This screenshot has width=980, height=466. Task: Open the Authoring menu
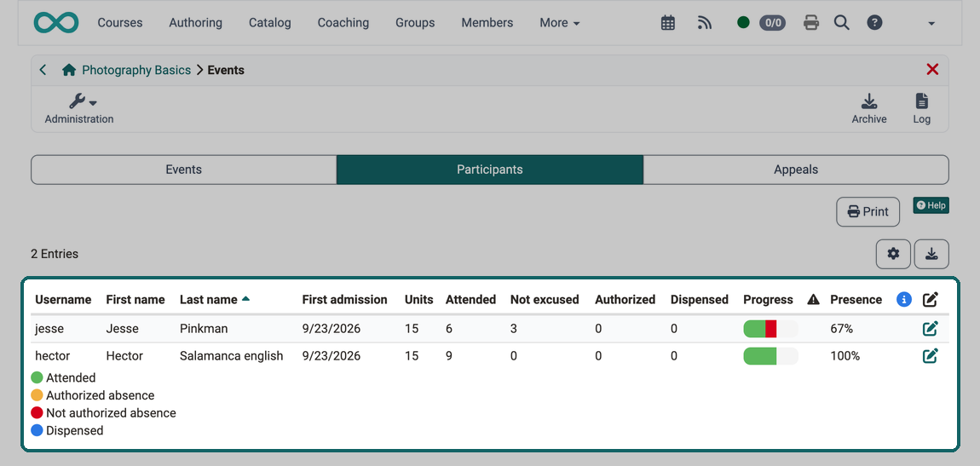196,22
